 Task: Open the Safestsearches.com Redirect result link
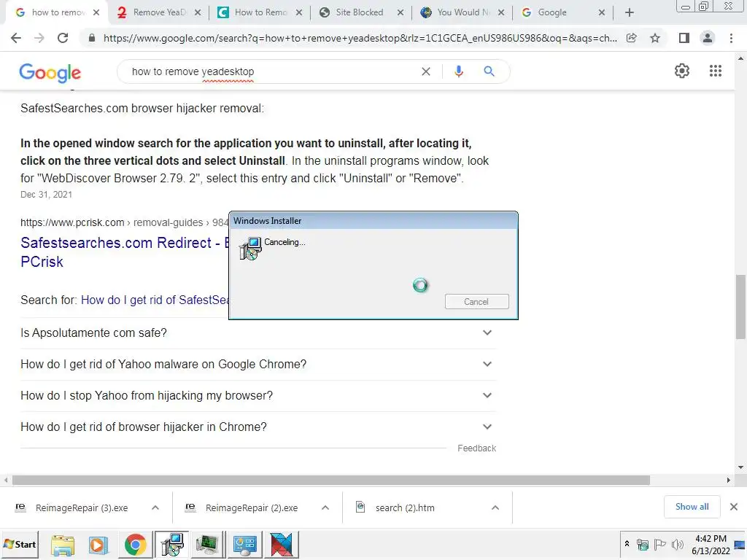pyautogui.click(x=124, y=252)
